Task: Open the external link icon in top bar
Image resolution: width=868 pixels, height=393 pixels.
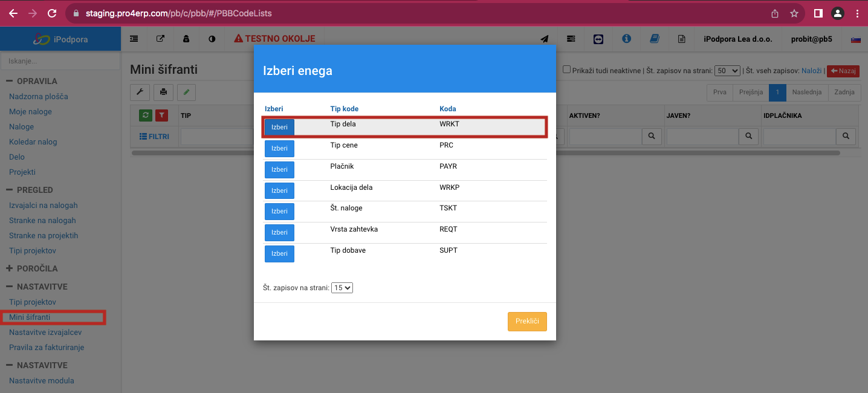Action: [160, 39]
